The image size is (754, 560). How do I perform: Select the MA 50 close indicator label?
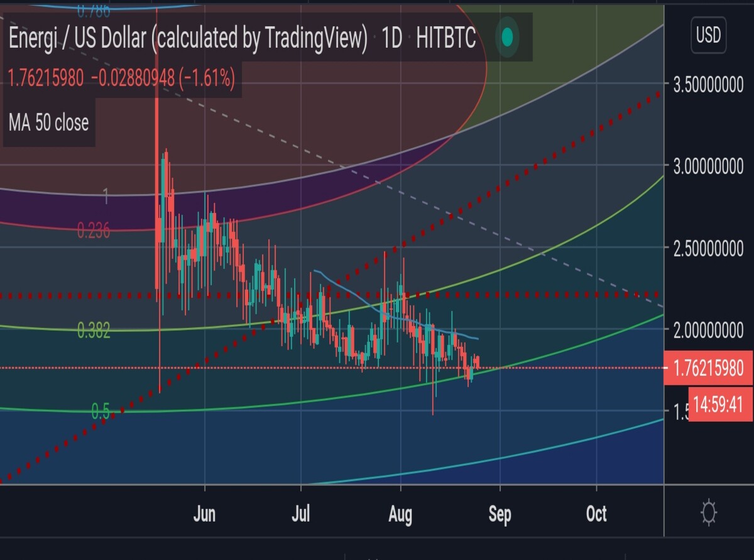(x=48, y=123)
